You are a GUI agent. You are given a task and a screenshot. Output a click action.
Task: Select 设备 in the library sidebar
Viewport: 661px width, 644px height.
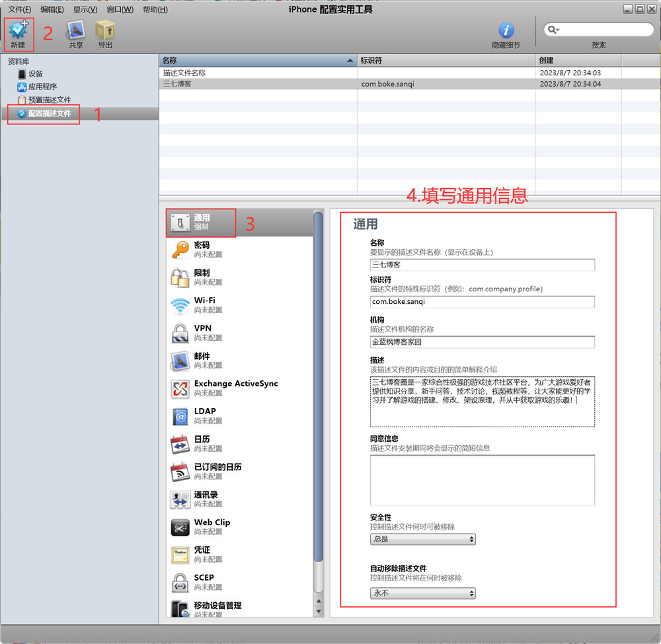coord(35,74)
